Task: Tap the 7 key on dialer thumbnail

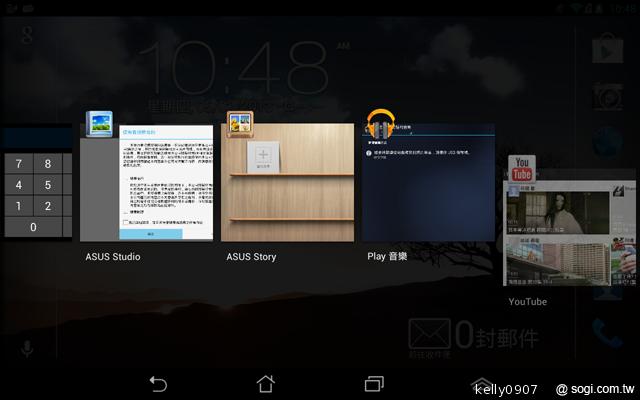Action: [18, 164]
